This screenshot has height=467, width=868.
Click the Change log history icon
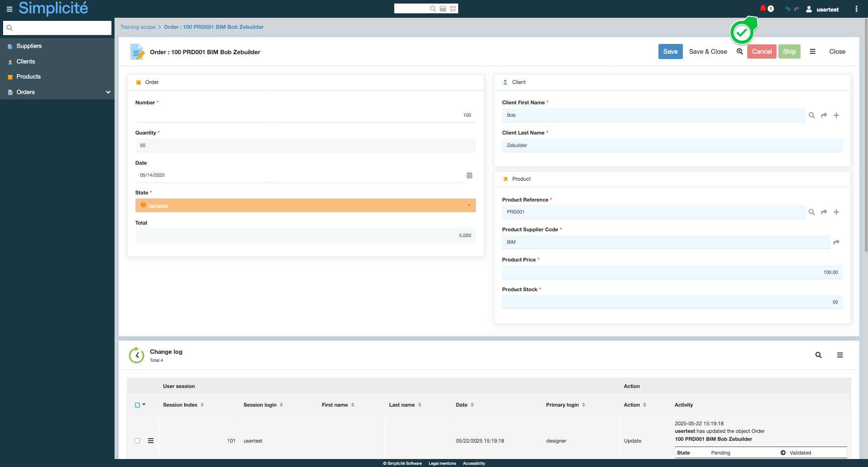137,355
